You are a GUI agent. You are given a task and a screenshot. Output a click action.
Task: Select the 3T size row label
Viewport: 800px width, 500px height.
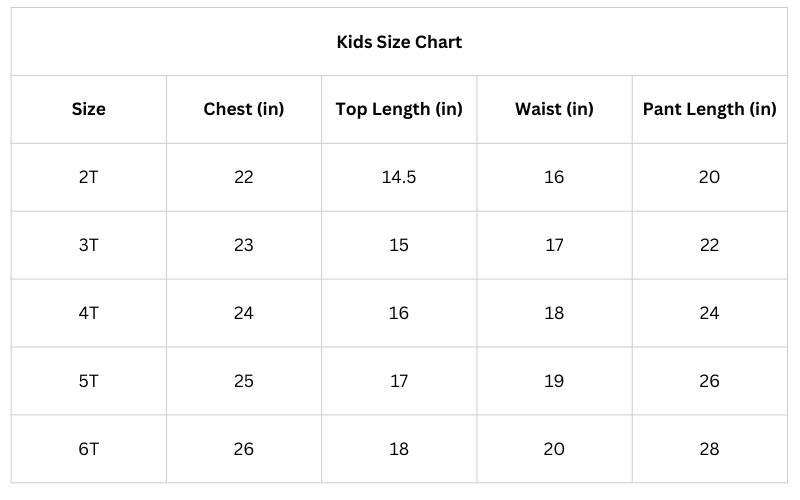pyautogui.click(x=88, y=245)
